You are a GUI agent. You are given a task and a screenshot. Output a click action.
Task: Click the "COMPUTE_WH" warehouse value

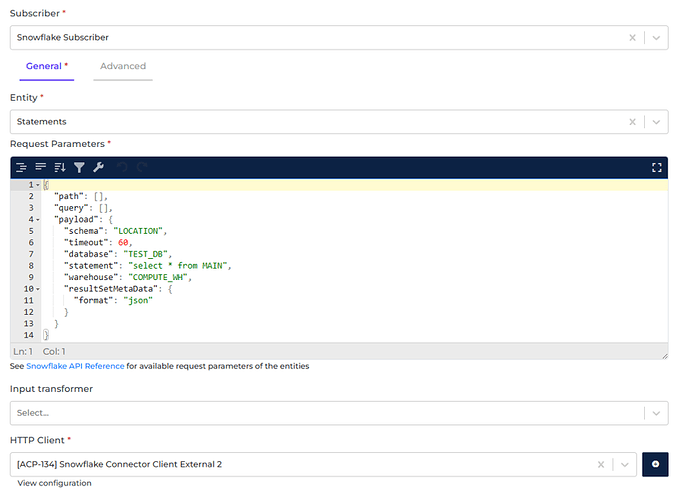pyautogui.click(x=158, y=278)
